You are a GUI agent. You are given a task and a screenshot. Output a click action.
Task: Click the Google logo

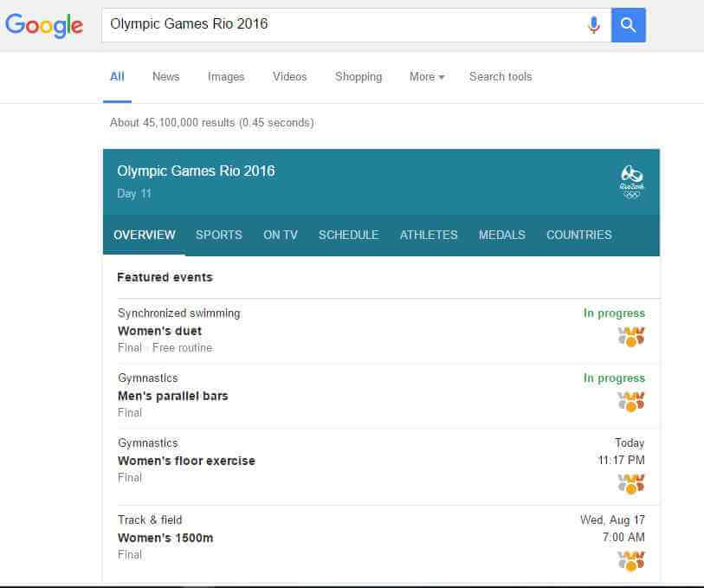[44, 25]
